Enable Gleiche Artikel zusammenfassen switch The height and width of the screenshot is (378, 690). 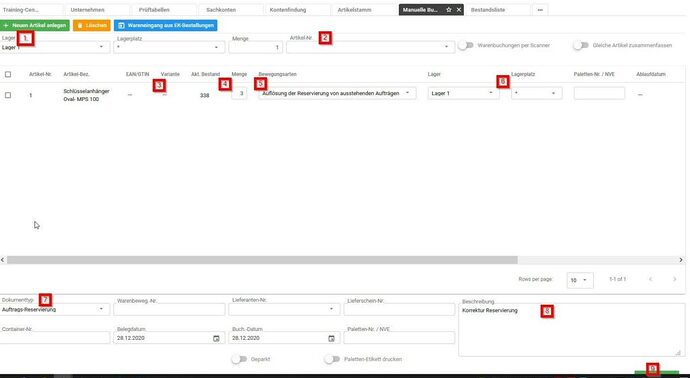point(581,45)
